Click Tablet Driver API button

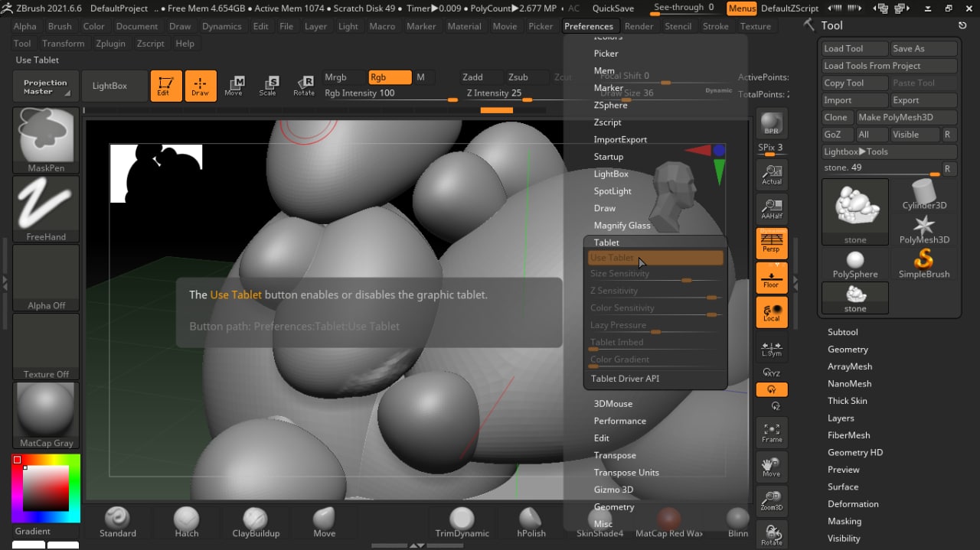(655, 379)
